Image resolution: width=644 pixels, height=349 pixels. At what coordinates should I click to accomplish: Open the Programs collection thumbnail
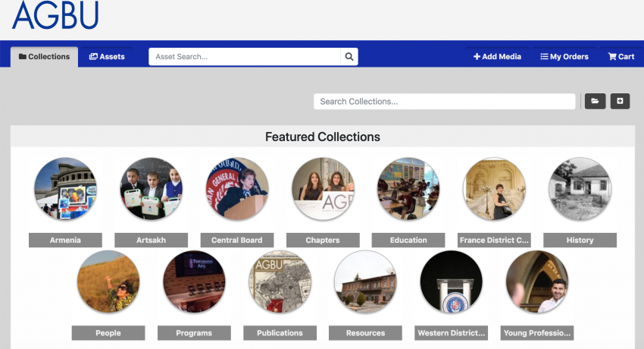click(194, 281)
